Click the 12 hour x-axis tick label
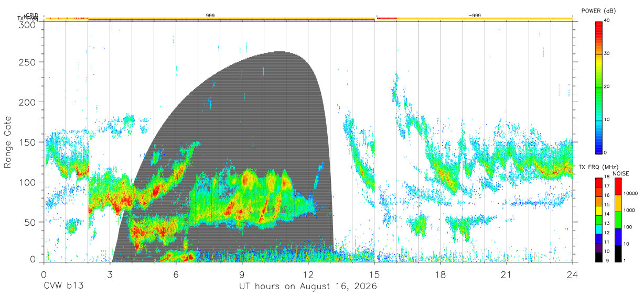 point(308,274)
